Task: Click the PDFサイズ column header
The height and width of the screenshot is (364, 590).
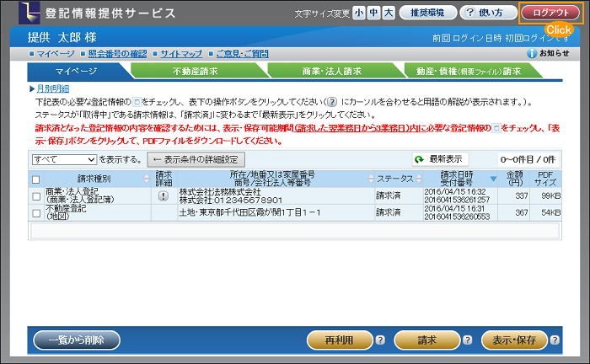Action: point(545,179)
